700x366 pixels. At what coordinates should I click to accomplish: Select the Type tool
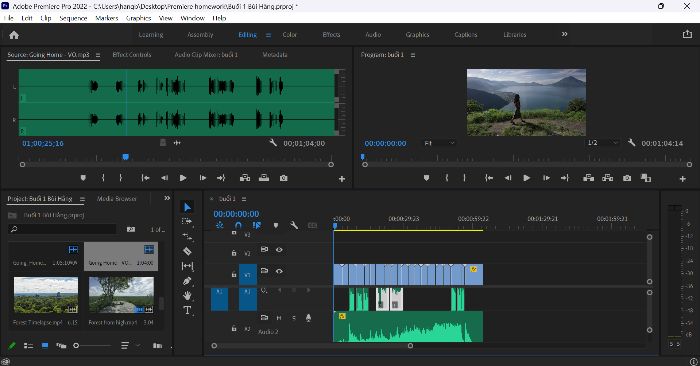[187, 310]
